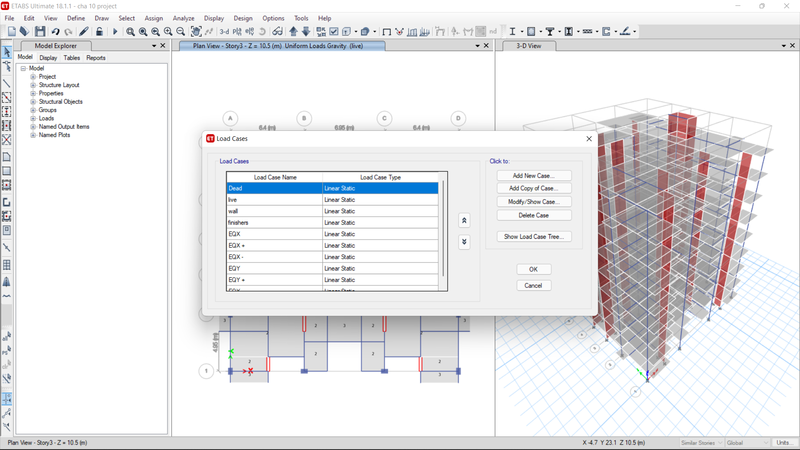Click Cancel in Load Cases dialog
Screen dimensions: 800x450
[x=533, y=286]
